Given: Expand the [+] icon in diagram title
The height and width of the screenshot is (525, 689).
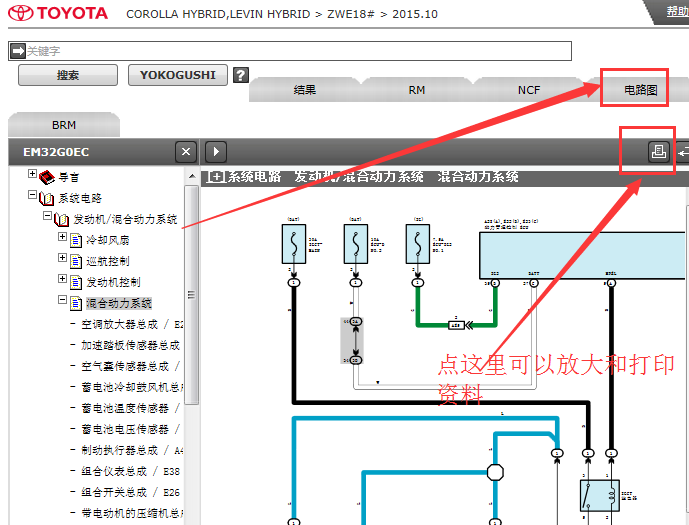Looking at the screenshot, I should [x=215, y=177].
